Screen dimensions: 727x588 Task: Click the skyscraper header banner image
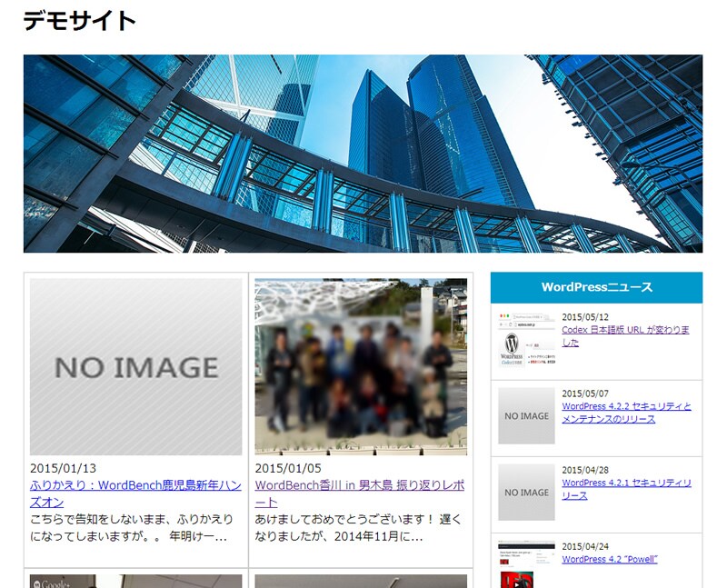click(363, 154)
